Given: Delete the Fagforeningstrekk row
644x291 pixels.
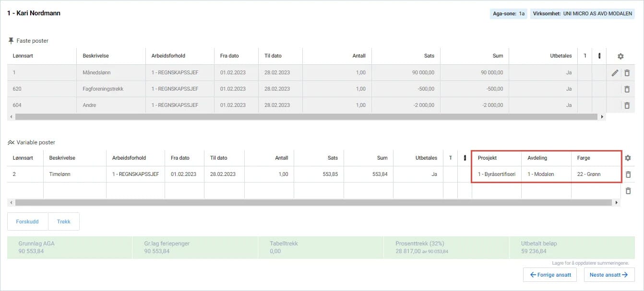Looking at the screenshot, I should (627, 89).
